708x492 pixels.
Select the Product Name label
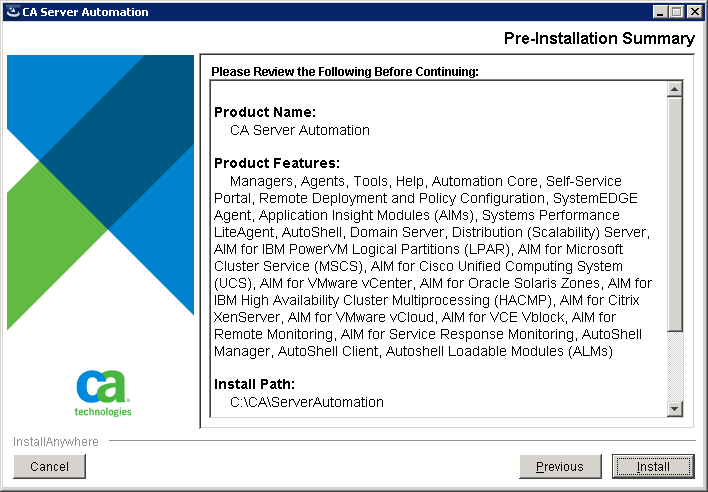pos(265,112)
